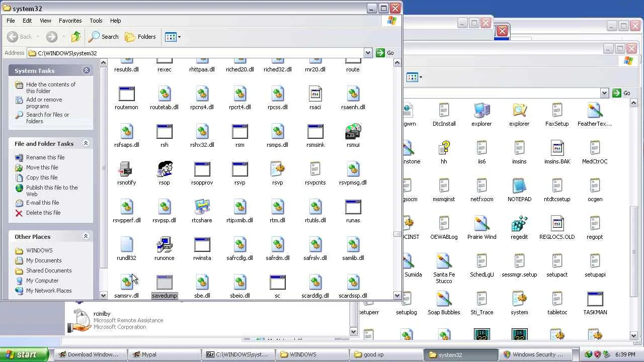Select the hh help icon in WINDOWS window

[x=444, y=148]
